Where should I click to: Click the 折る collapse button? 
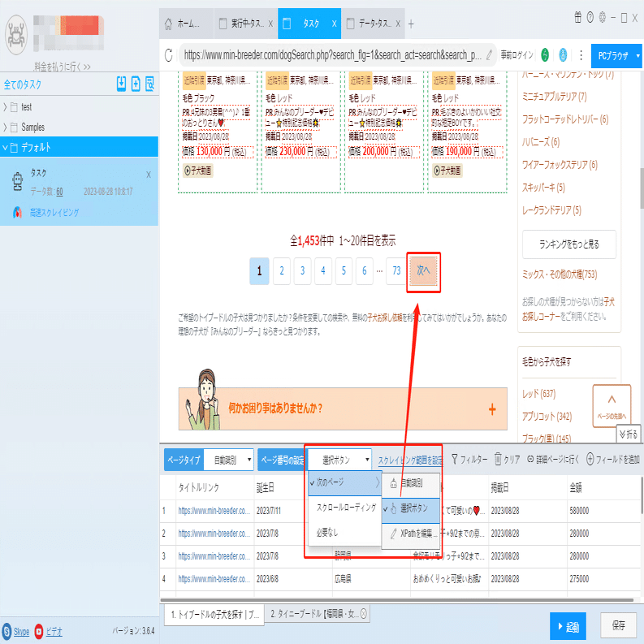click(629, 434)
